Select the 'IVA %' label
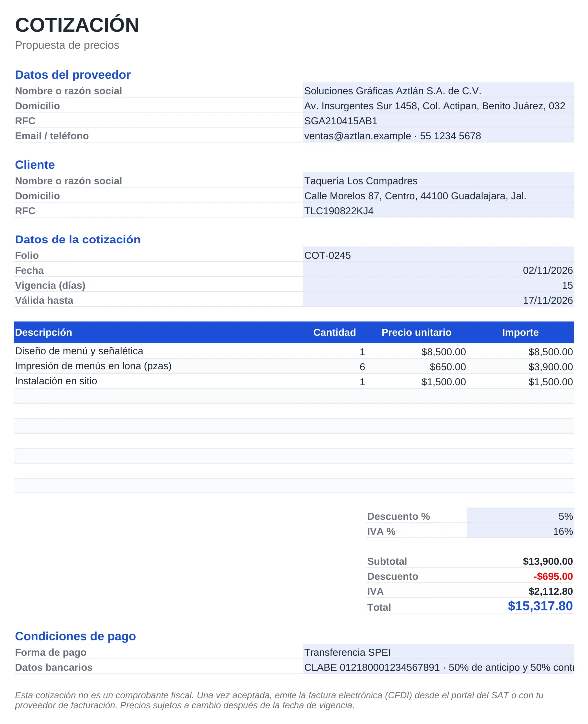 click(x=381, y=531)
